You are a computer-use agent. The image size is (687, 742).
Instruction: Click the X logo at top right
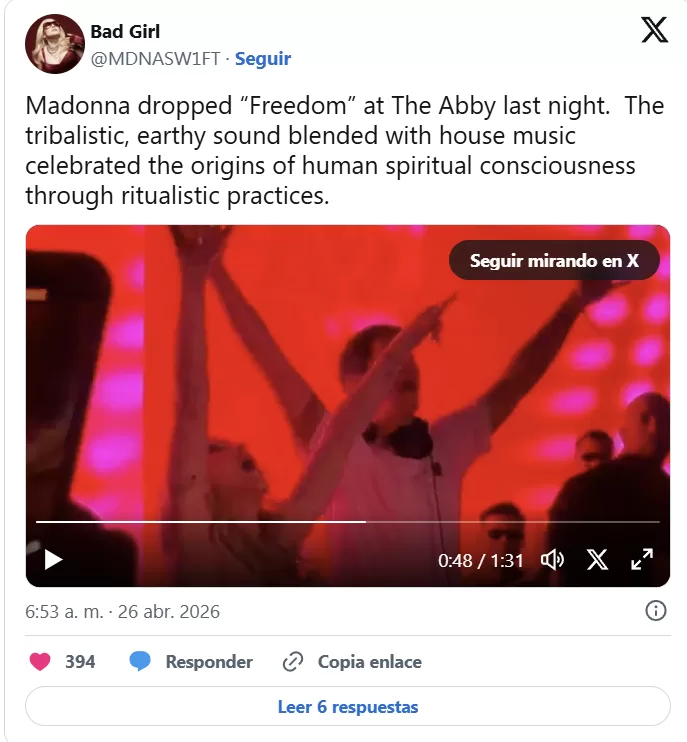(654, 30)
